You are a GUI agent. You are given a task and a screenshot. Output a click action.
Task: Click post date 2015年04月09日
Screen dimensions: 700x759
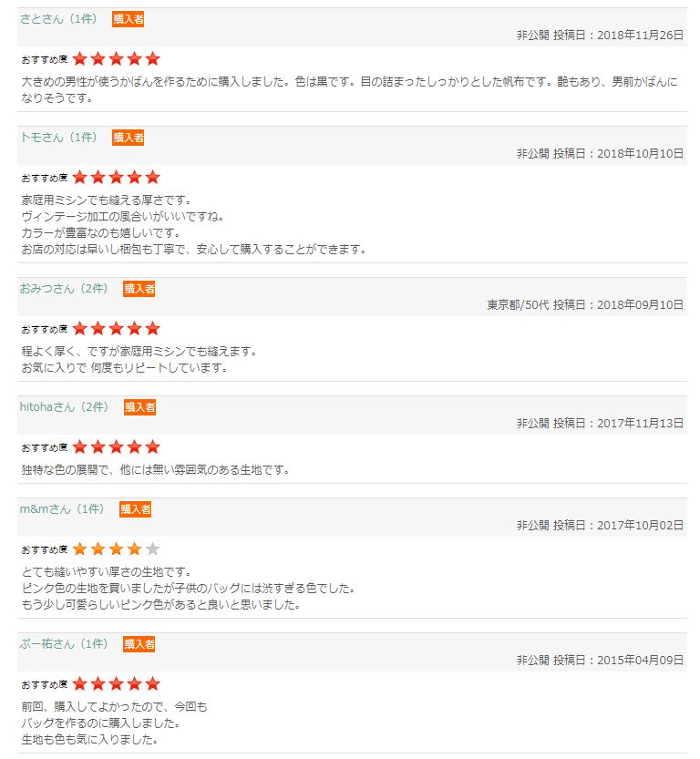click(640, 660)
